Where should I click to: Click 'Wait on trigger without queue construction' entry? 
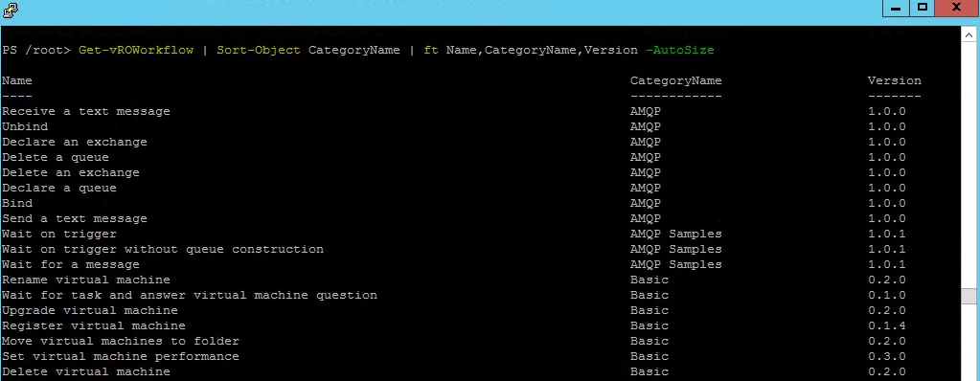(163, 249)
